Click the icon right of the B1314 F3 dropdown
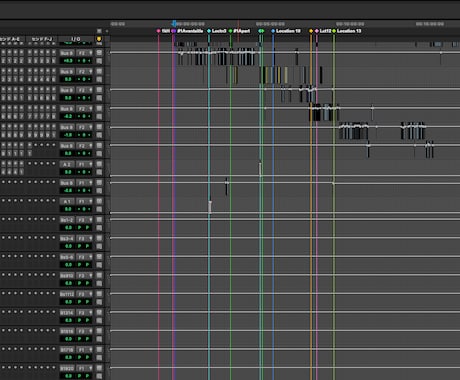This screenshot has height=380, width=460. click(x=99, y=313)
